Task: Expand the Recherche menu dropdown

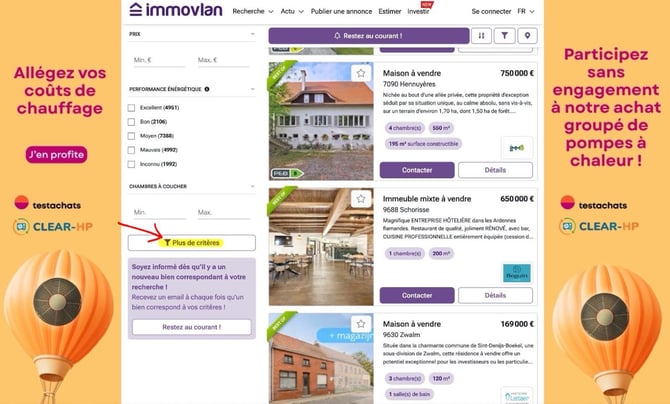Action: pos(253,12)
